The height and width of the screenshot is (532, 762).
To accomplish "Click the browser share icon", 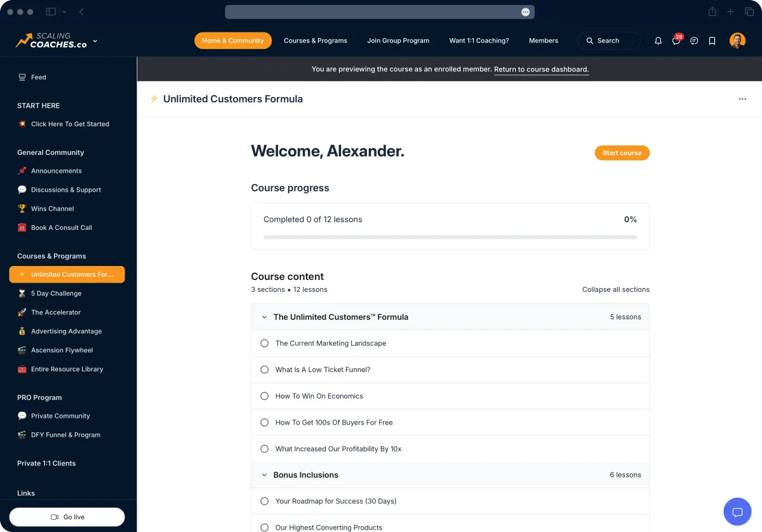I will click(x=712, y=12).
